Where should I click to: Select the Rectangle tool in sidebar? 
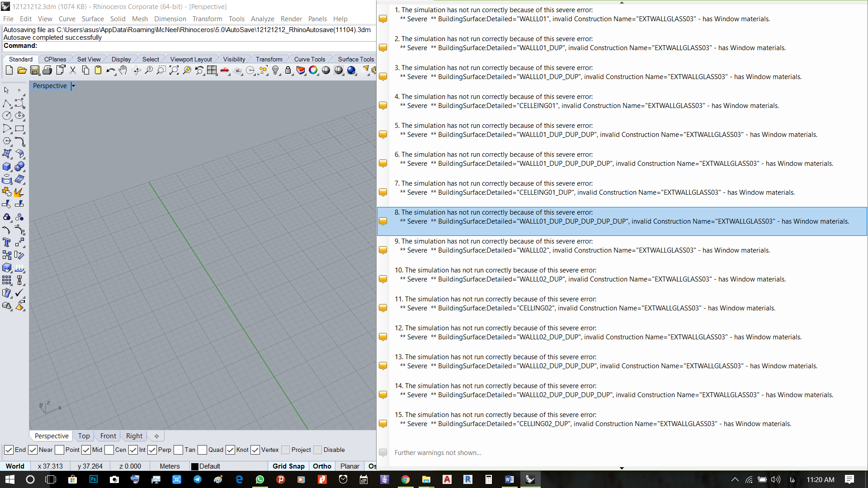[19, 129]
